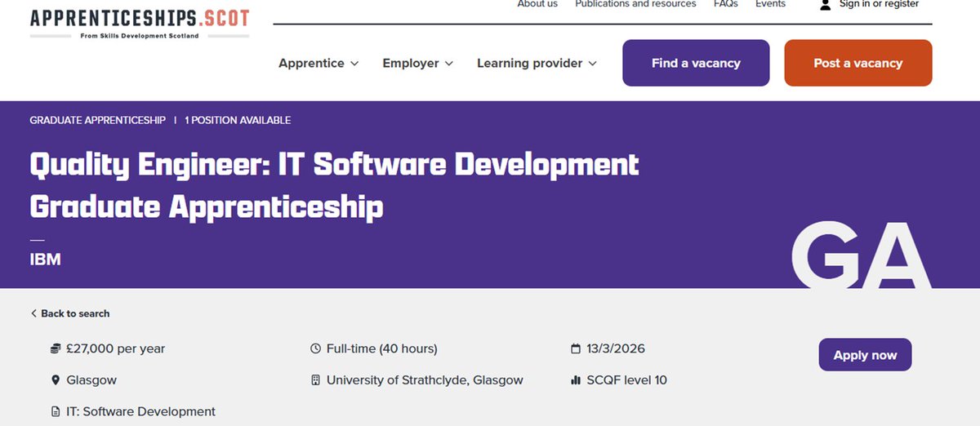Open the Apprenticeships.scot home logo
The image size is (980, 426).
tap(140, 23)
